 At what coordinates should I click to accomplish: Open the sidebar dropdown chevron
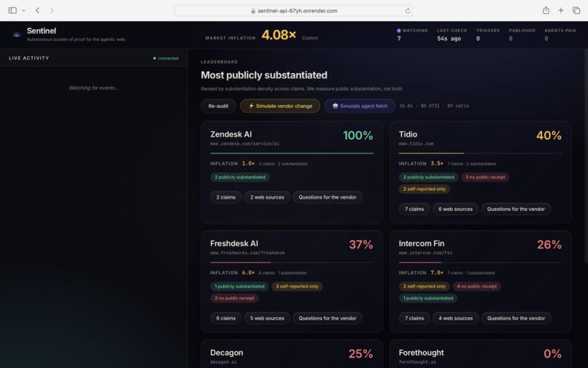pos(23,10)
